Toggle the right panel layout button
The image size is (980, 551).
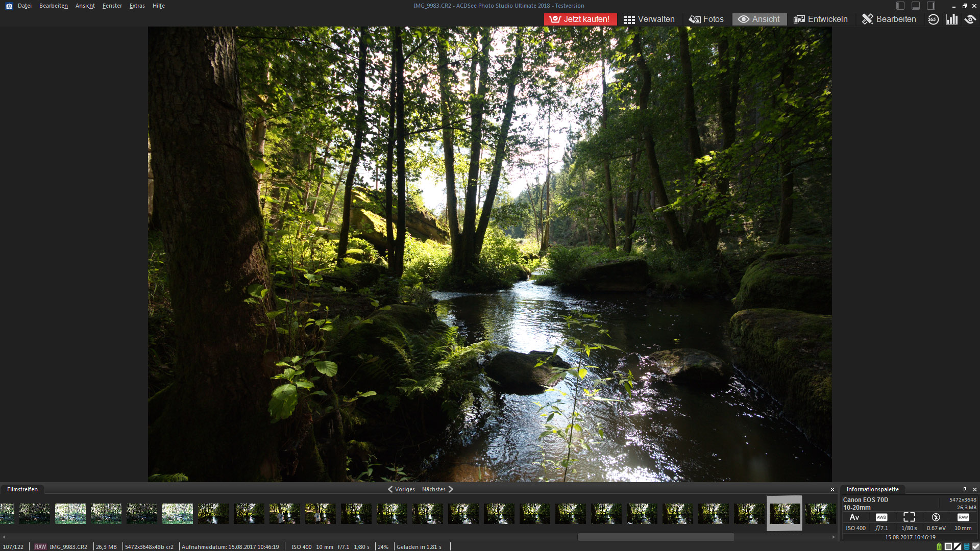click(931, 6)
